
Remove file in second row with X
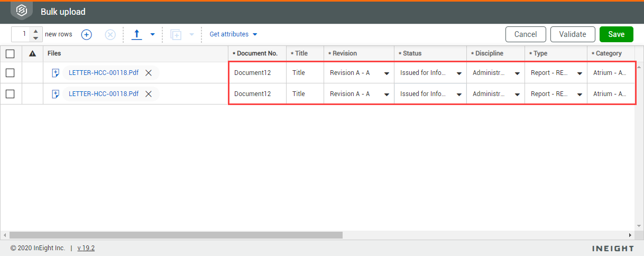click(x=149, y=94)
